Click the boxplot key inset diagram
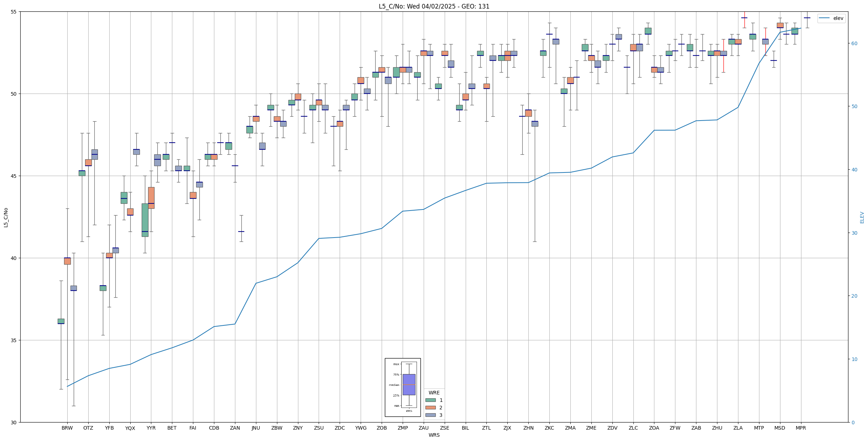This screenshot has width=868, height=441. (403, 387)
